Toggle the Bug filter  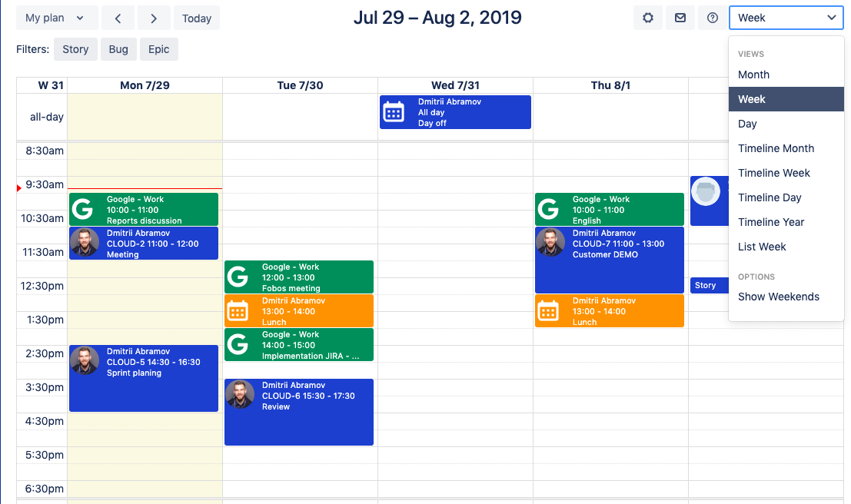[x=118, y=49]
